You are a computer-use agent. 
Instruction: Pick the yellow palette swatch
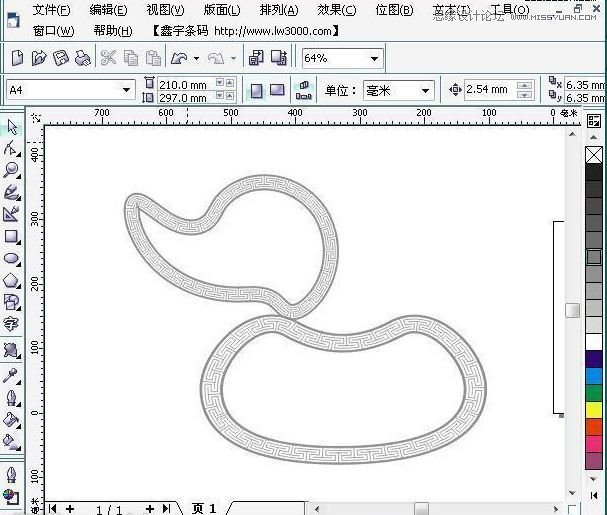pyautogui.click(x=594, y=410)
